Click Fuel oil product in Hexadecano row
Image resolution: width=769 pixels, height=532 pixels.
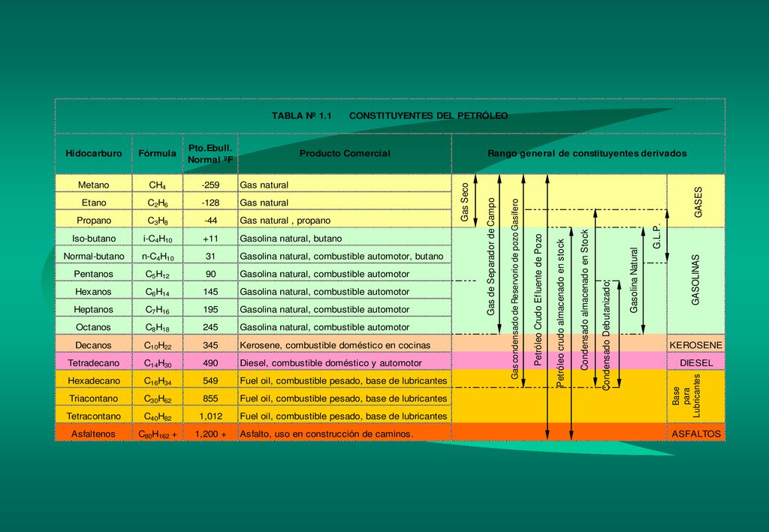point(343,380)
